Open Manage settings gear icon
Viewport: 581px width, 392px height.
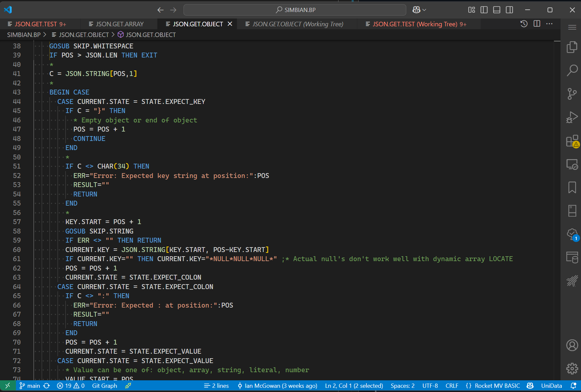click(x=572, y=369)
